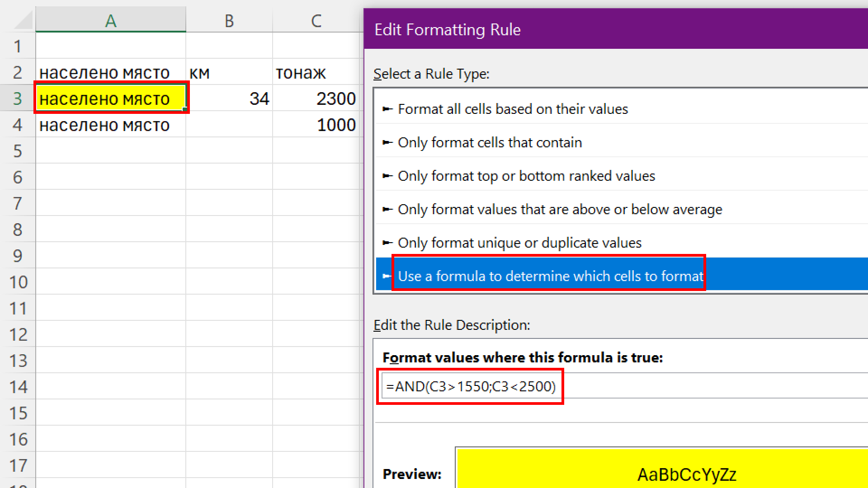Select the 'км' header cell
Image resolution: width=868 pixels, height=488 pixels.
229,72
